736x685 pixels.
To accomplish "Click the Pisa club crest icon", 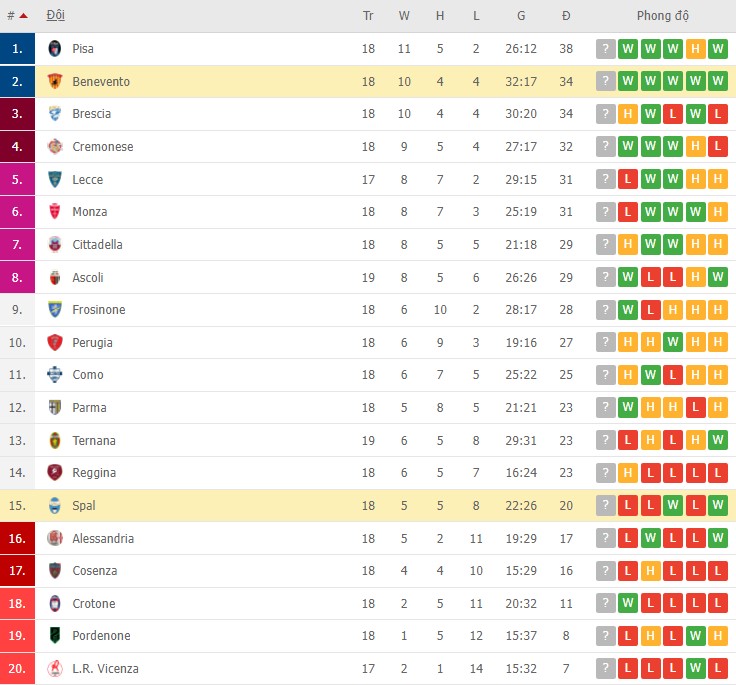I will [x=55, y=49].
